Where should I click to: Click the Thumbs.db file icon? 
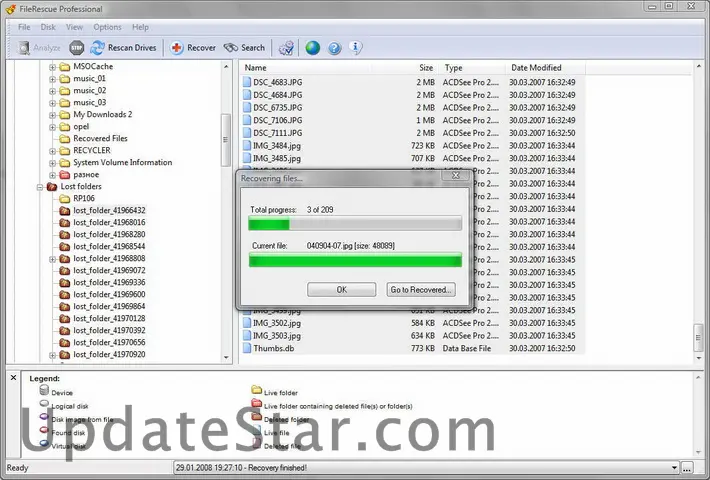pyautogui.click(x=247, y=348)
